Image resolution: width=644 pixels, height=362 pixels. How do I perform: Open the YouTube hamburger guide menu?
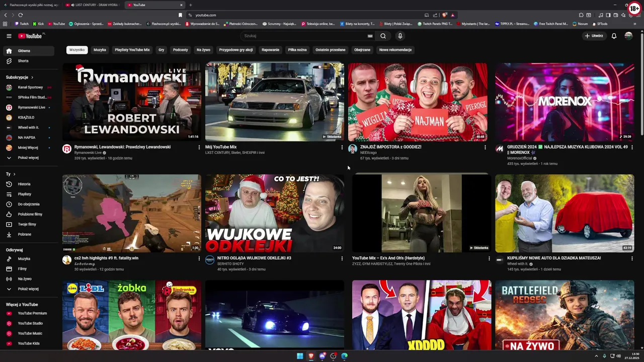point(9,36)
